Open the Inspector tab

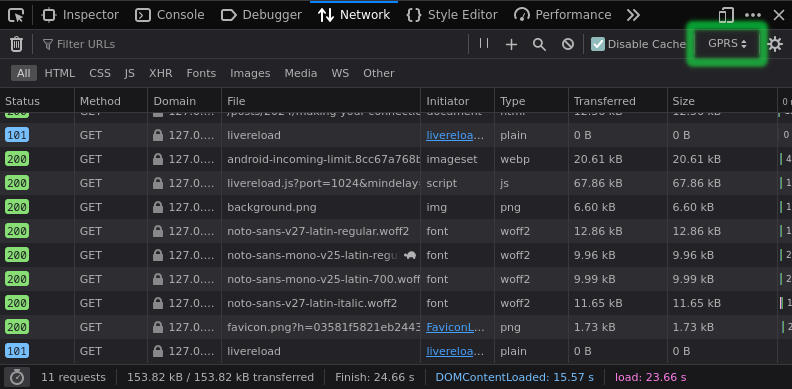tap(80, 15)
